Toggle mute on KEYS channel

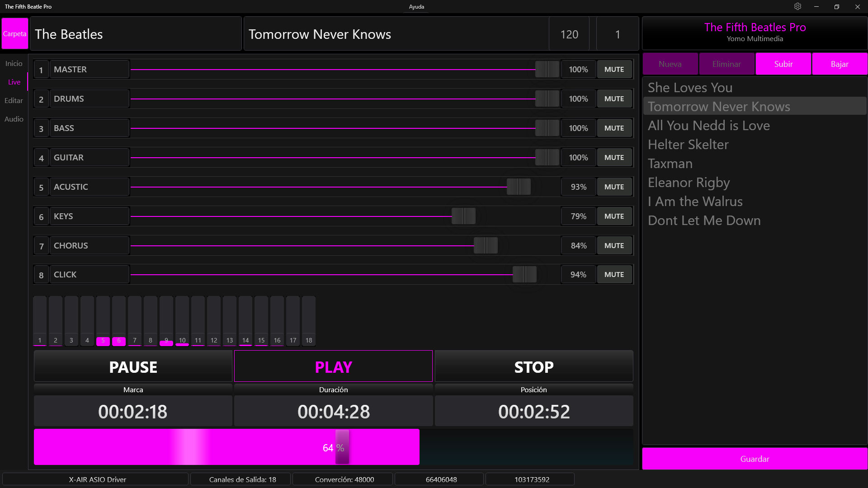coord(614,216)
